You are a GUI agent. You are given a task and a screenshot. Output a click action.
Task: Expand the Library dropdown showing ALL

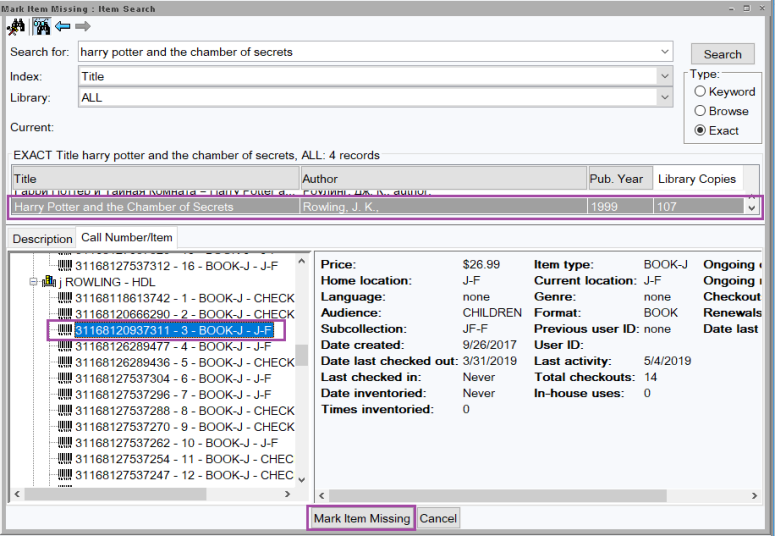coord(666,98)
